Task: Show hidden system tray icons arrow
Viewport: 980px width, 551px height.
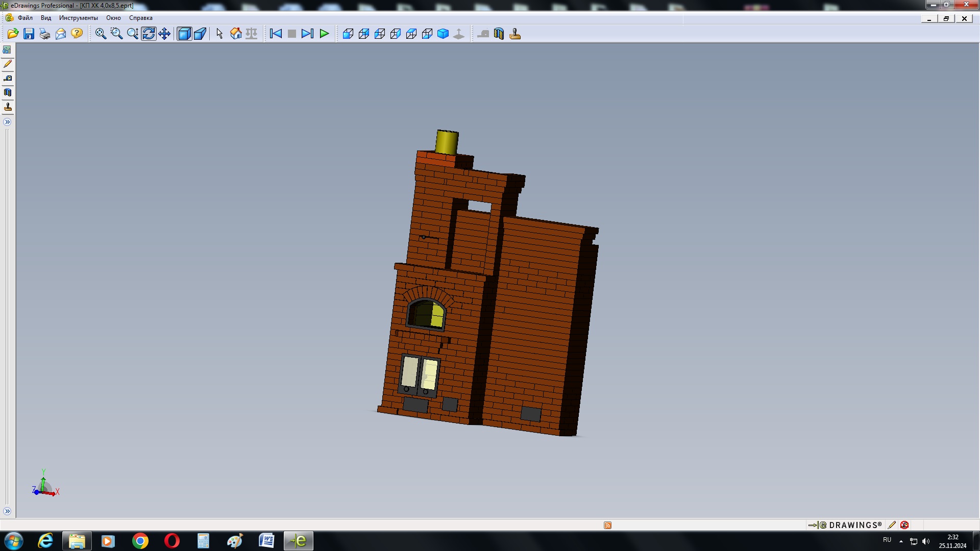Action: click(x=901, y=541)
